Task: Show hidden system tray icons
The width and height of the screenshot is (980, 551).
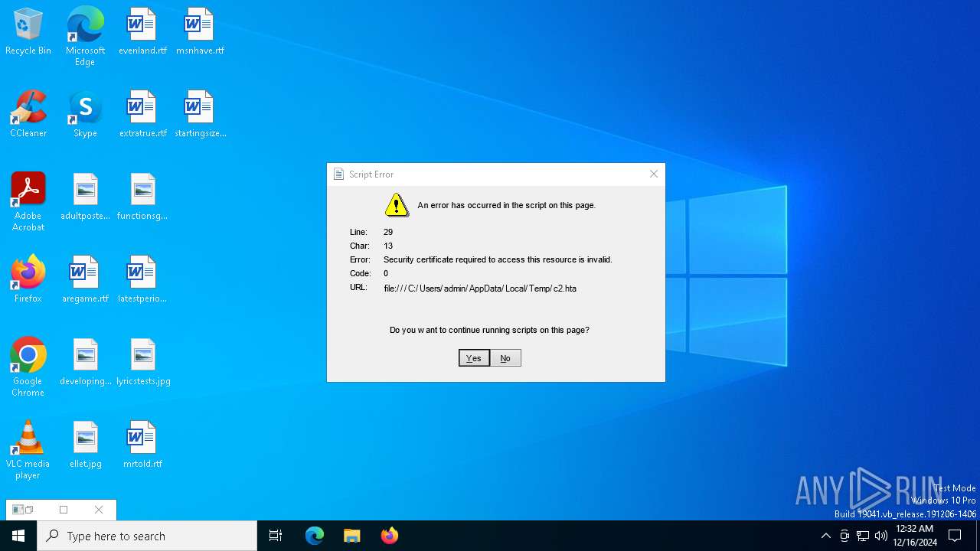Action: 825,536
